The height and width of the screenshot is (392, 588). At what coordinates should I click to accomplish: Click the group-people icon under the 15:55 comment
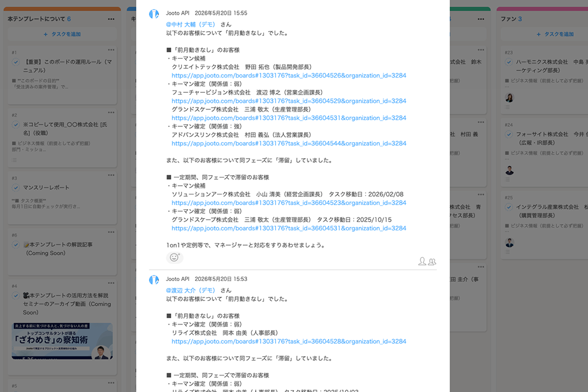click(x=432, y=262)
